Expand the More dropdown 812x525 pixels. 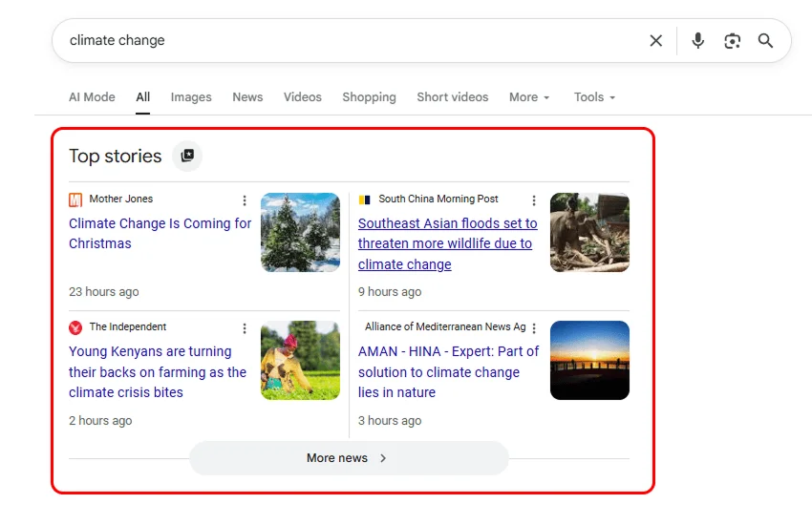pyautogui.click(x=529, y=96)
